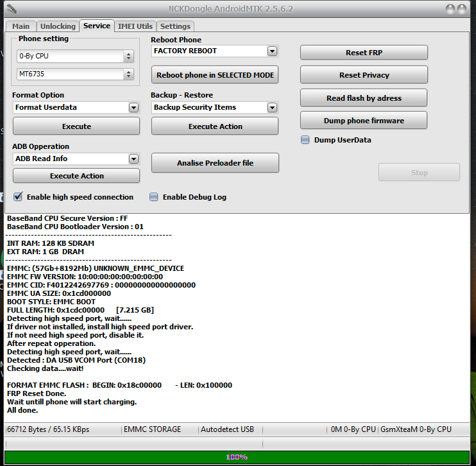Click 'All done.' log line

click(x=22, y=410)
